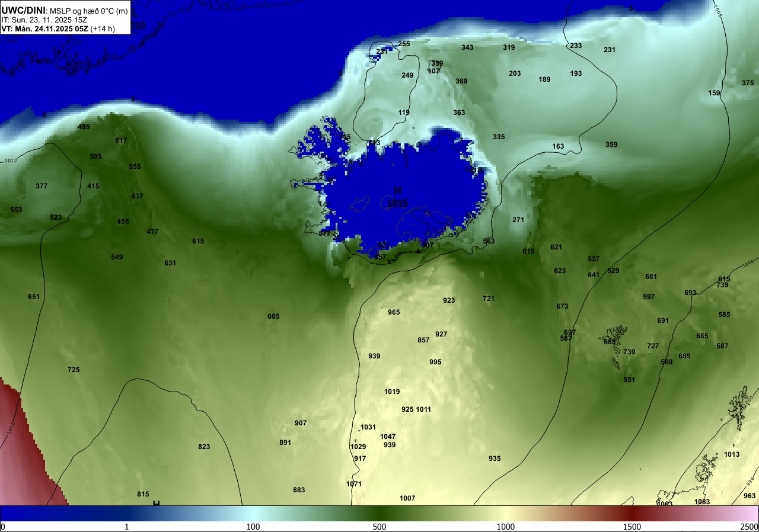
Task: Click the 100 tick on the colorbar
Action: tap(253, 527)
